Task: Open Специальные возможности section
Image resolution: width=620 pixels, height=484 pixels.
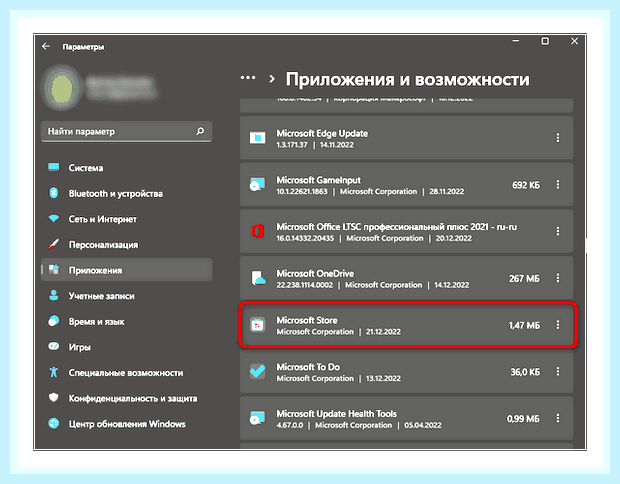Action: [127, 372]
